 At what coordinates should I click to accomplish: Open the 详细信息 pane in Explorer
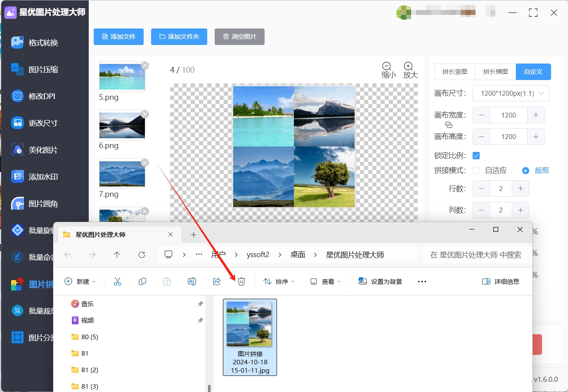501,281
